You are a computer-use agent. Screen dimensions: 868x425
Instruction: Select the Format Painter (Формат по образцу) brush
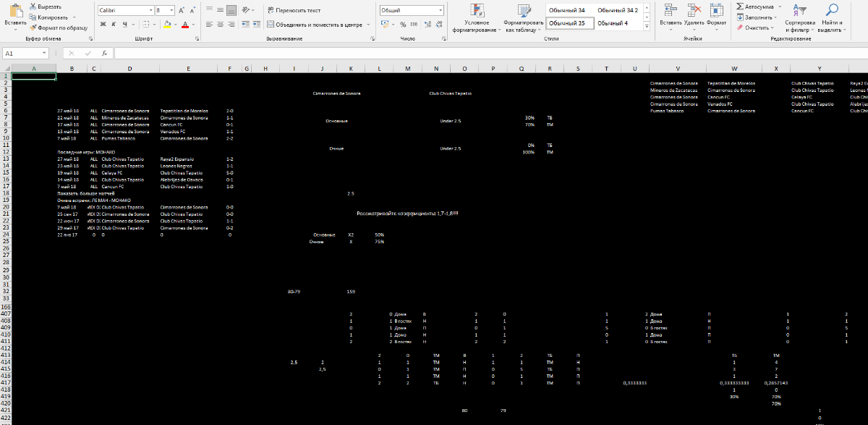33,28
